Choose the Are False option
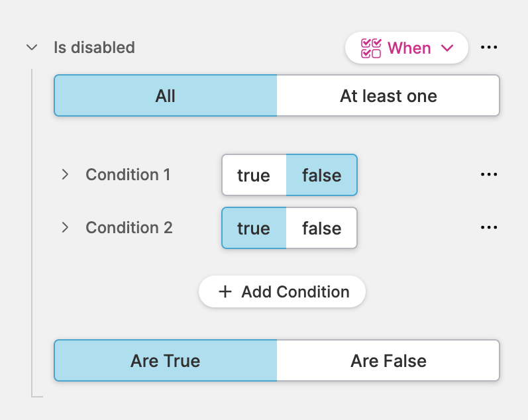Image resolution: width=528 pixels, height=420 pixels. click(388, 361)
